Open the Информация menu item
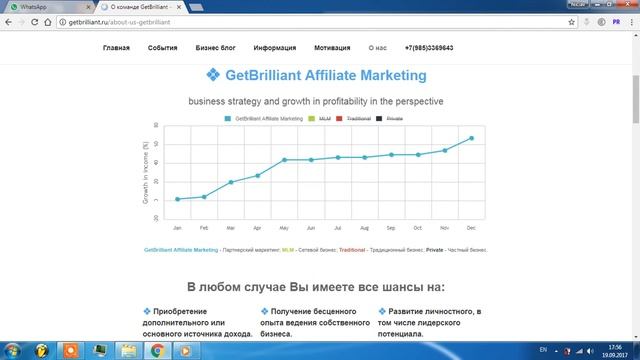 tap(275, 48)
